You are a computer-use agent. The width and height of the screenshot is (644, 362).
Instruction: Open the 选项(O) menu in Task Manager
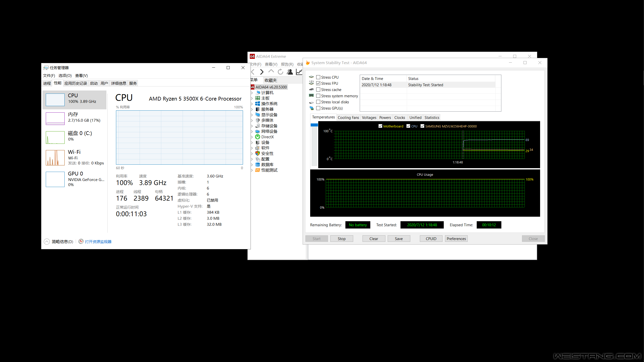(x=65, y=75)
